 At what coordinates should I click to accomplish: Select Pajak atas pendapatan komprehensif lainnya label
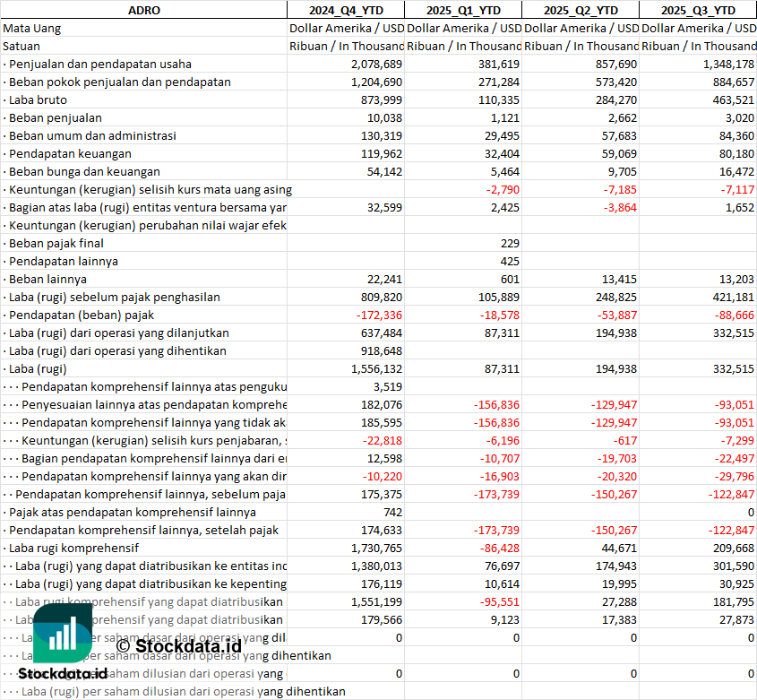(133, 512)
